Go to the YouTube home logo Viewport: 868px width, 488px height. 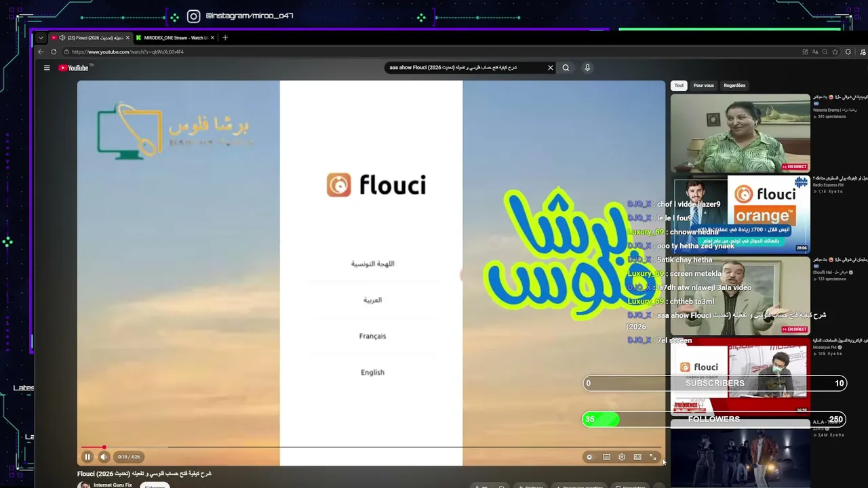[74, 68]
